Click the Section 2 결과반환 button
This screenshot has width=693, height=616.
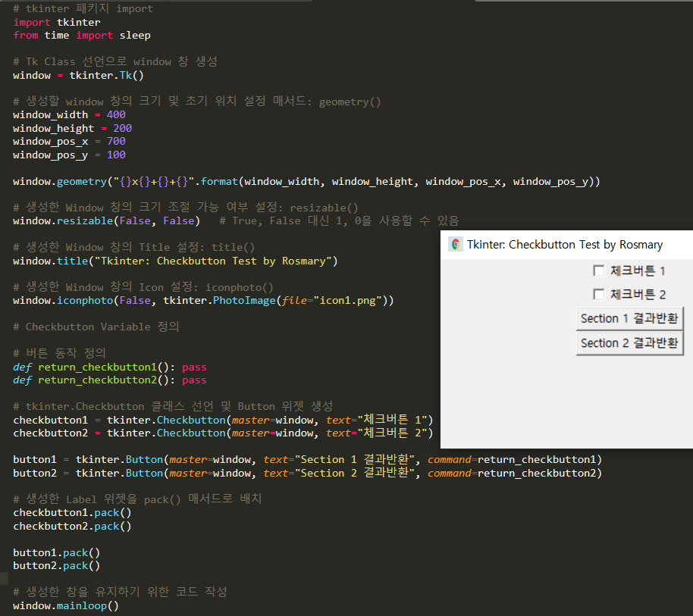629,343
